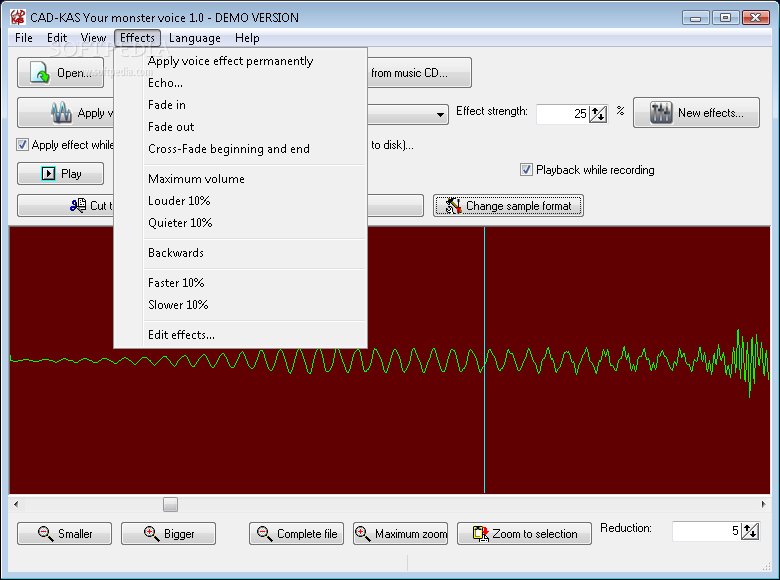Click the Effect strength value field
Image resolution: width=780 pixels, height=580 pixels.
563,114
